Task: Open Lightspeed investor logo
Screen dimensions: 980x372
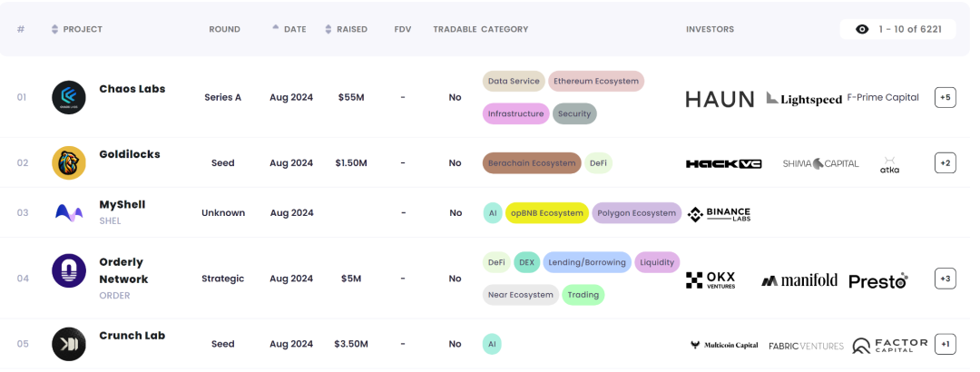Action: [x=804, y=99]
